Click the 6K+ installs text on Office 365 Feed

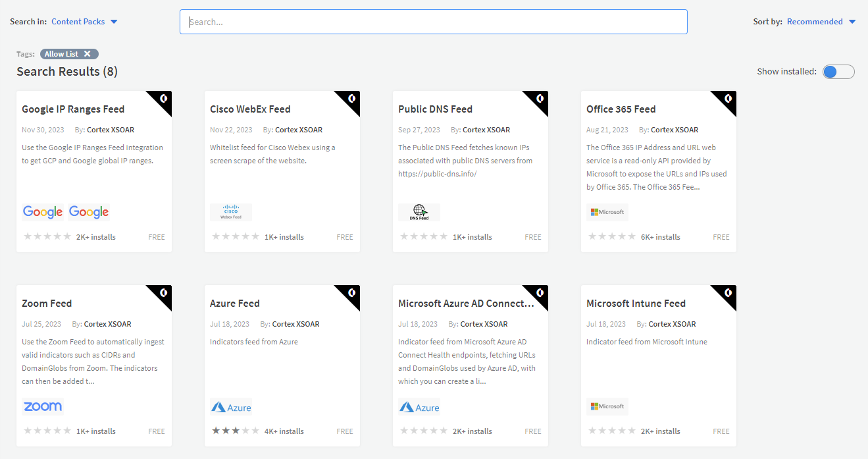[x=661, y=237]
